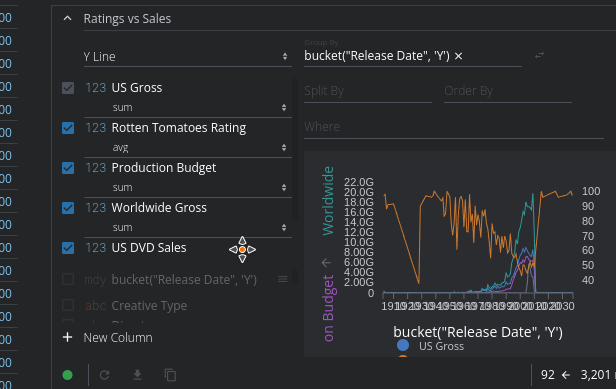This screenshot has height=389, width=616.
Task: Click the plus icon beside New Column
Action: click(x=68, y=338)
